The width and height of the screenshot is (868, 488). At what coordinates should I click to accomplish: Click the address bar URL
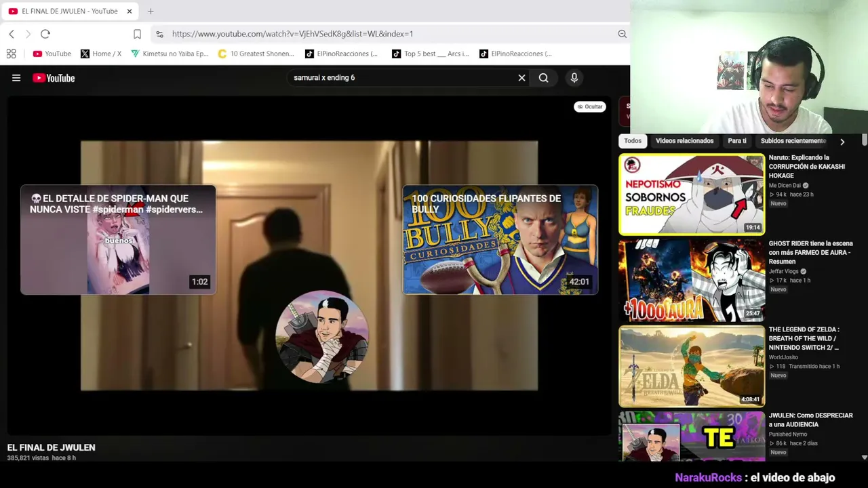(x=292, y=34)
